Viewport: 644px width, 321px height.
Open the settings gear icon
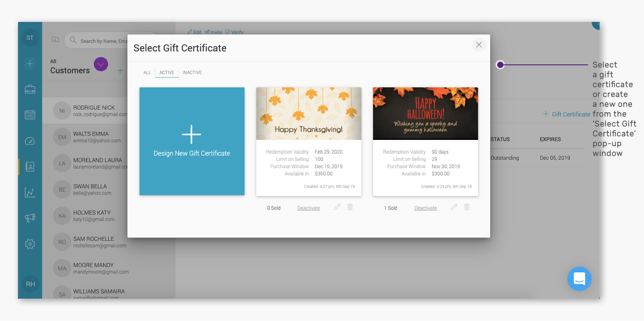30,244
